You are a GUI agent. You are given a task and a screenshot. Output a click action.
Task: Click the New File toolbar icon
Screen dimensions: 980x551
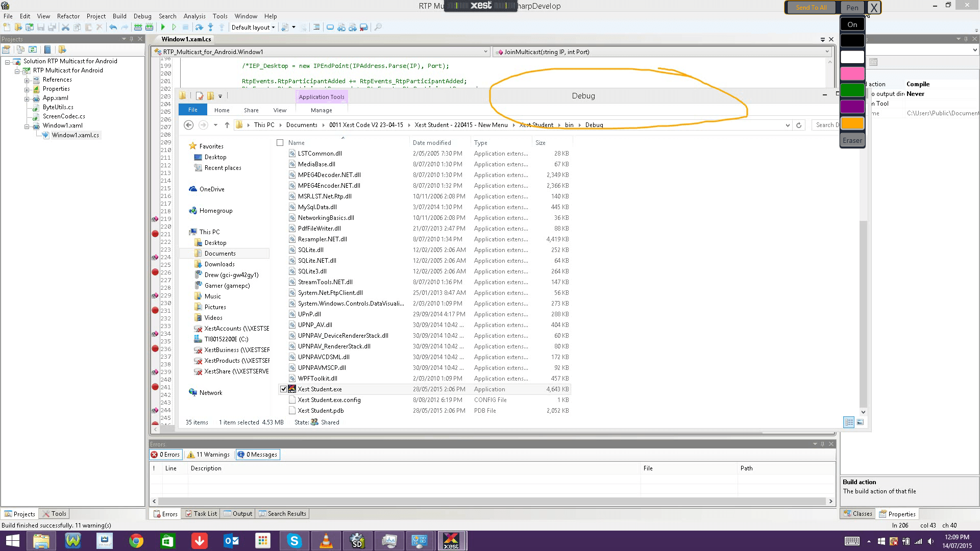7,27
